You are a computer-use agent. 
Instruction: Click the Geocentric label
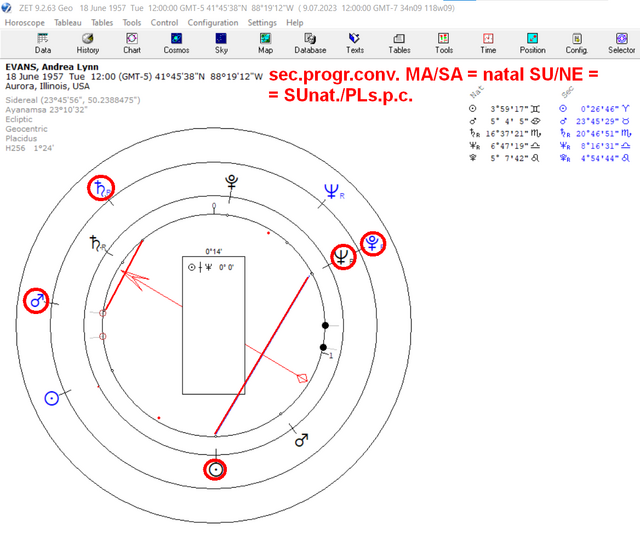27,129
